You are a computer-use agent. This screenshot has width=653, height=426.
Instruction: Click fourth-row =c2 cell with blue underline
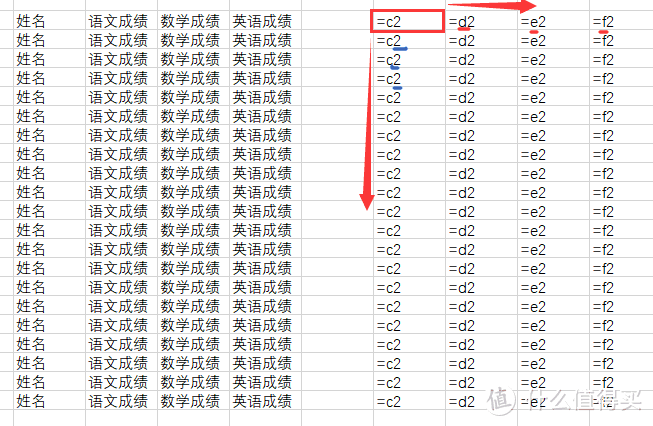409,79
